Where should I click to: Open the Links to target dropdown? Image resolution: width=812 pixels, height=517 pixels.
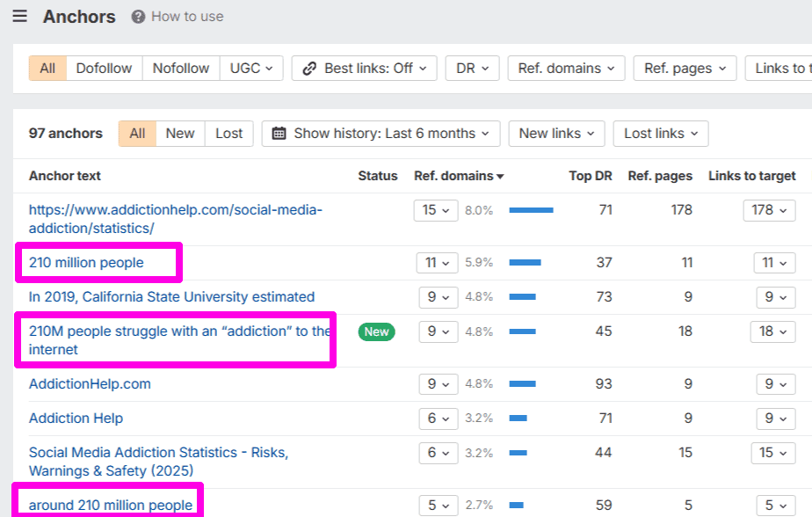(x=785, y=68)
